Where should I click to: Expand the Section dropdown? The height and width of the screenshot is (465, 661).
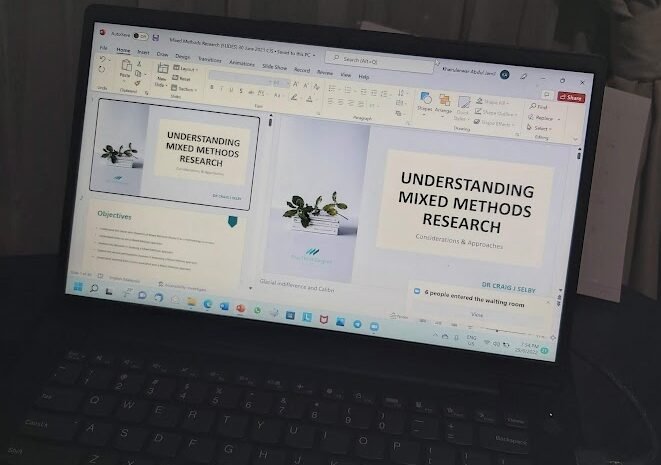coord(184,89)
